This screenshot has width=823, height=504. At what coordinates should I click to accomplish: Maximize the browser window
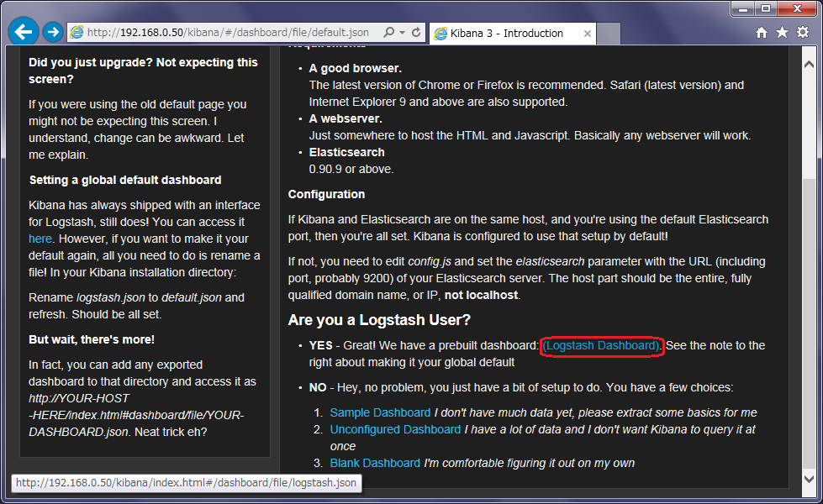coord(766,8)
